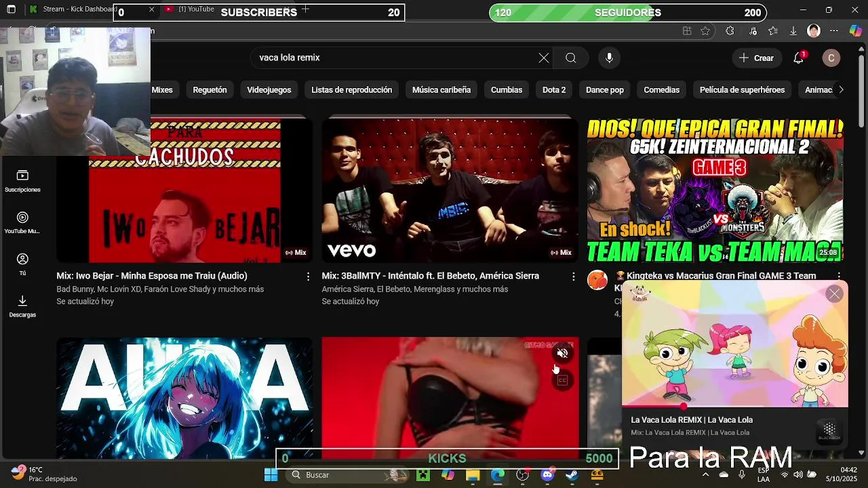Open YouTube Music in sidebar
Screen dimensions: 868x488
point(22,222)
